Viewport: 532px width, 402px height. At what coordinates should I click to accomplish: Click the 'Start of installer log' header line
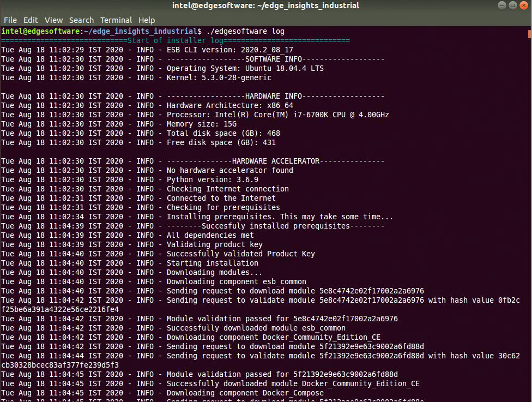coord(175,40)
